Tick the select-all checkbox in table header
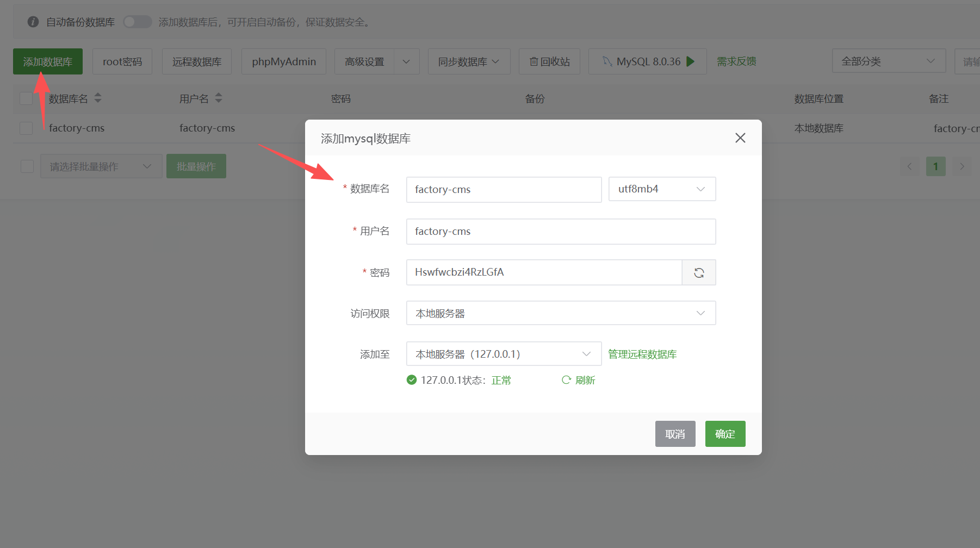 (26, 98)
